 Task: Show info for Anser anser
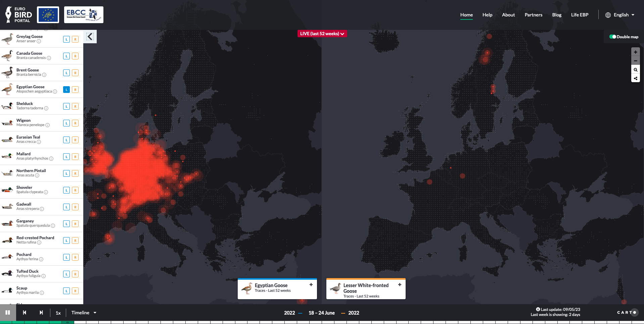point(39,41)
